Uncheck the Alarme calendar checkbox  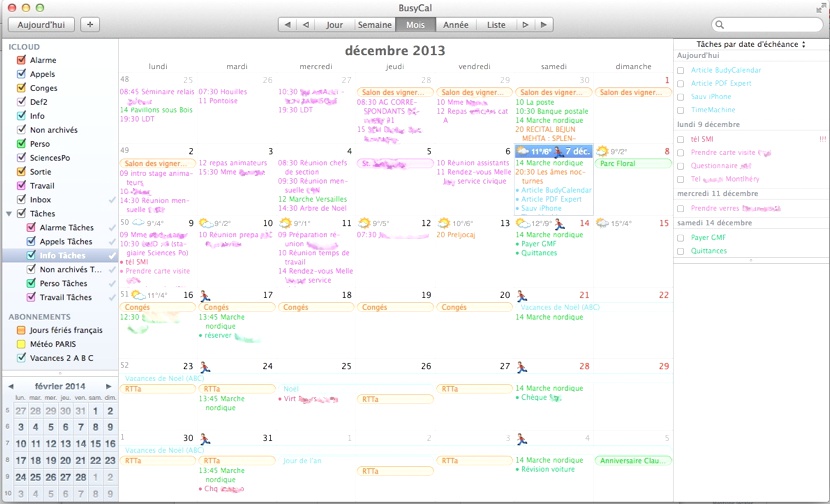pyautogui.click(x=22, y=60)
